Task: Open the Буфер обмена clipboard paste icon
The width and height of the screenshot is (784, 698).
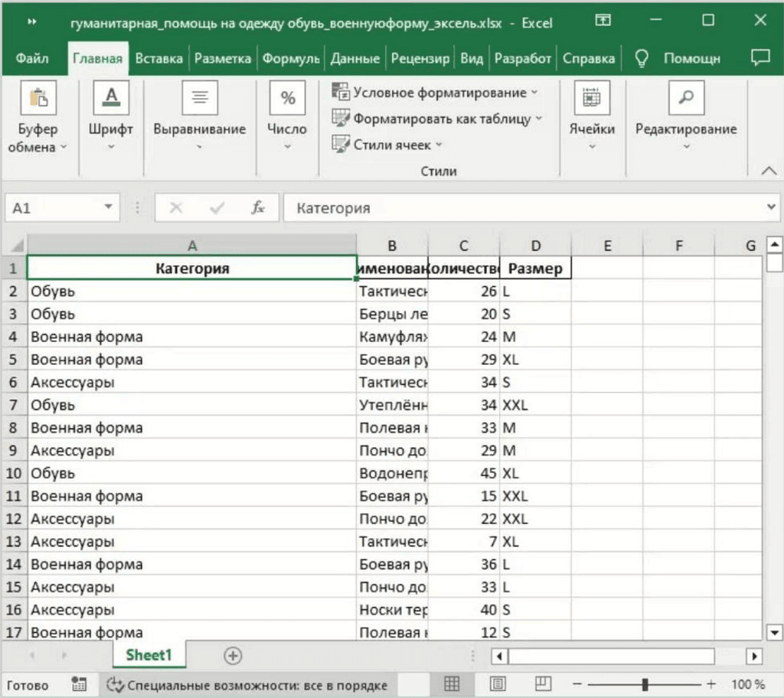Action: coord(38,98)
